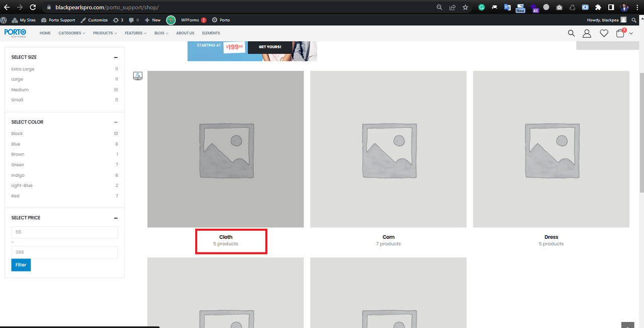Open the comments bubble showing 0
This screenshot has height=328, width=644.
click(x=134, y=20)
